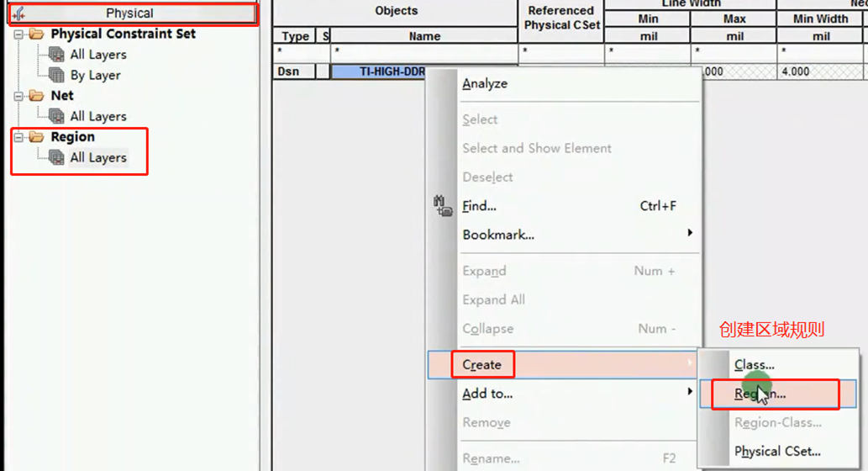
Task: Collapse the Region folder tree node
Action: (18, 137)
